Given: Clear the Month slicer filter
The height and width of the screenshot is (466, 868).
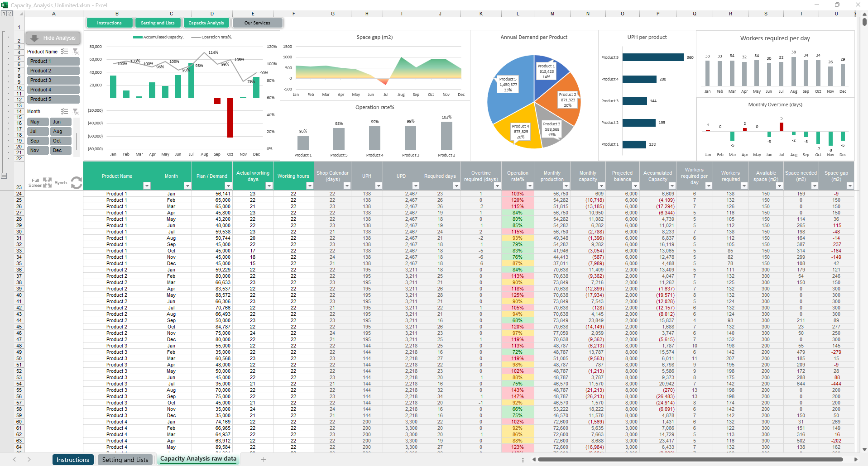Looking at the screenshot, I should point(76,111).
